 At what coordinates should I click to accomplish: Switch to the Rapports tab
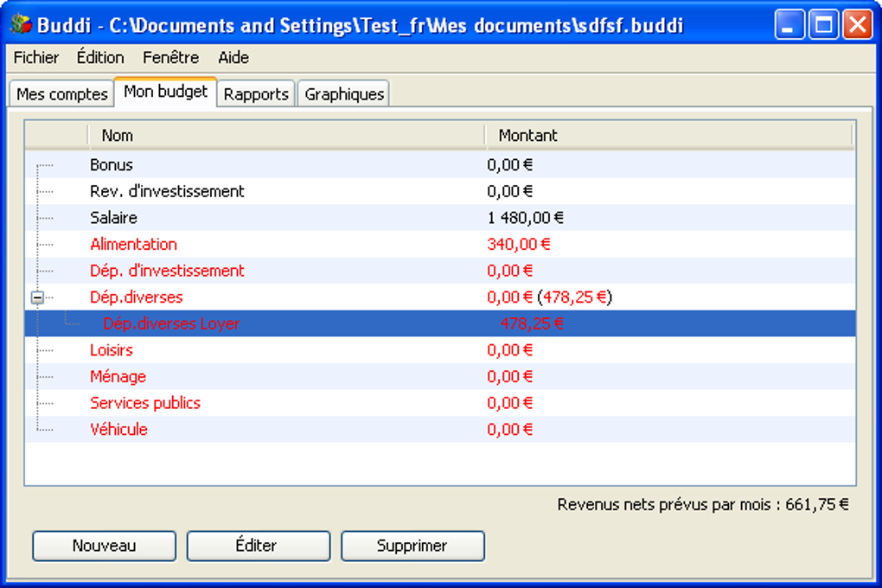[x=256, y=94]
